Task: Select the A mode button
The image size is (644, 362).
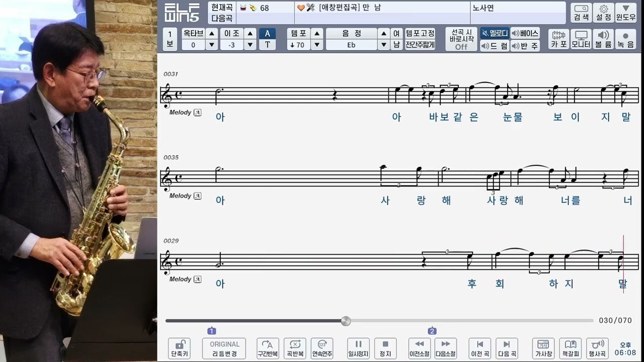Action: [x=267, y=33]
